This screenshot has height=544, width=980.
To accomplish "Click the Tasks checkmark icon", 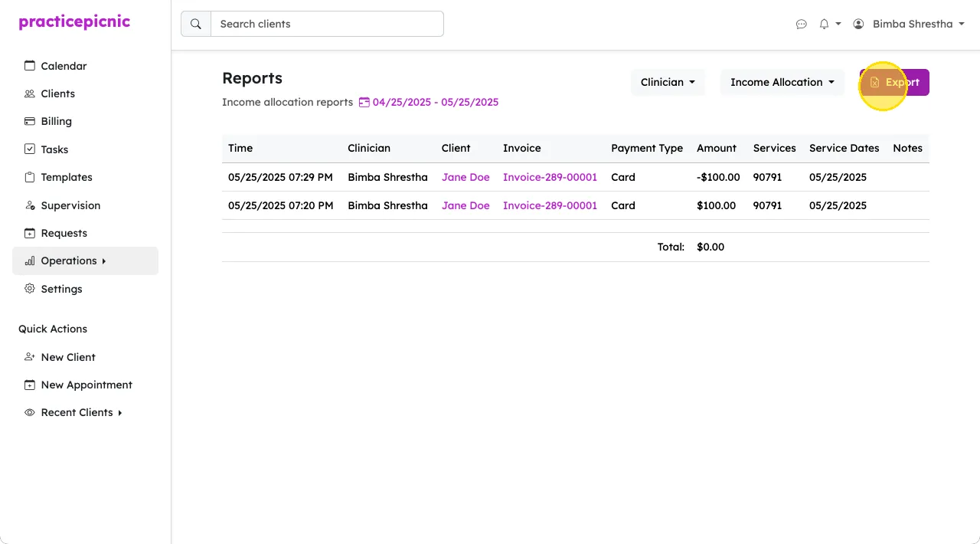I will click(x=30, y=149).
